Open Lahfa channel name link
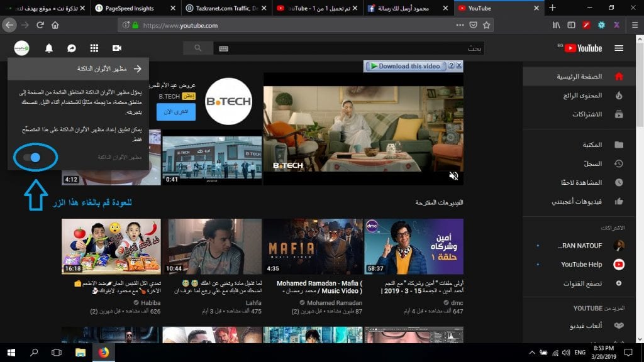 253,303
